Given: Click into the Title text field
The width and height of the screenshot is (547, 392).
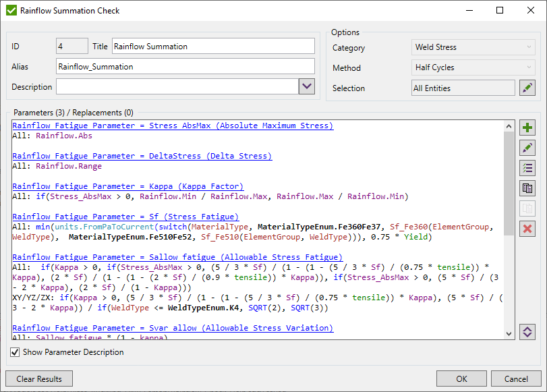Looking at the screenshot, I should tap(213, 46).
